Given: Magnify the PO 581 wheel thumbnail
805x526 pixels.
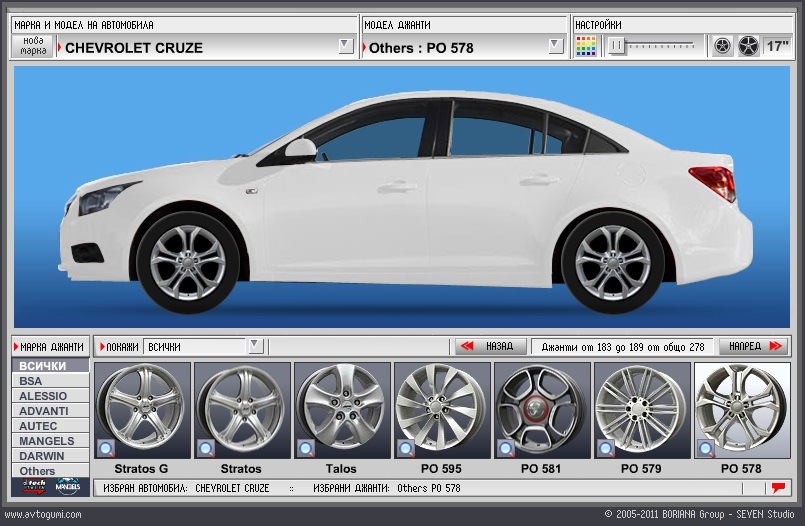Looking at the screenshot, I should tap(506, 449).
